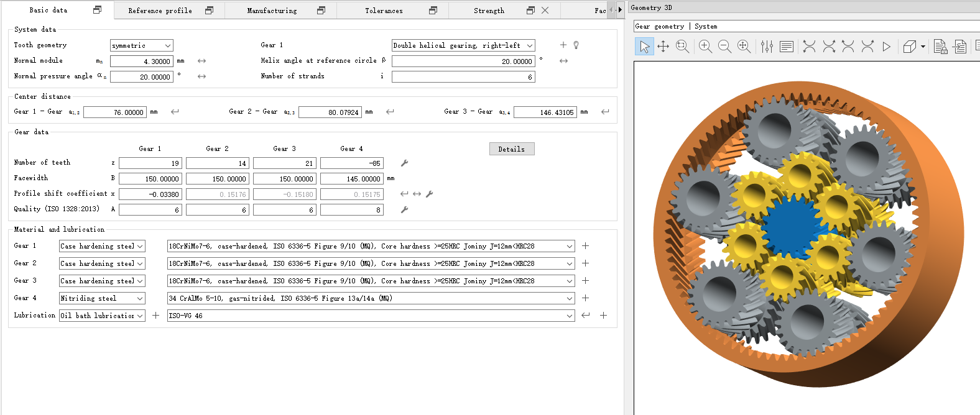
Task: Click the locked document icon
Action: [x=940, y=47]
